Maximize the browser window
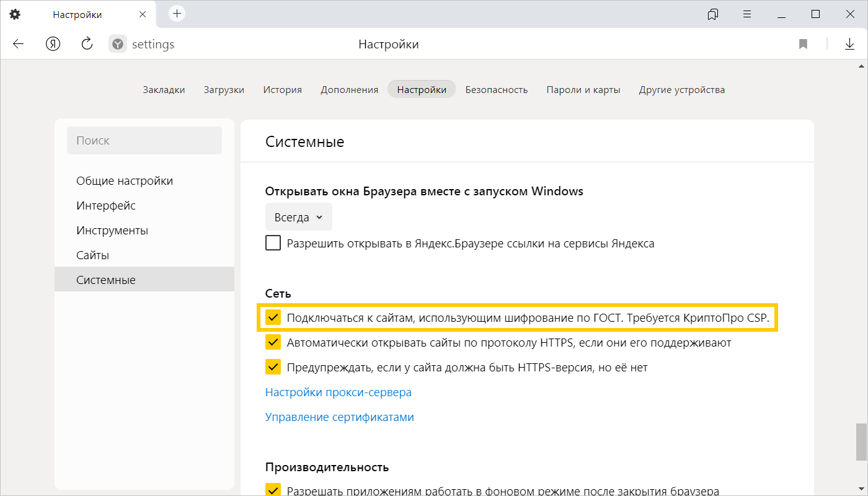The width and height of the screenshot is (868, 496). tap(816, 14)
